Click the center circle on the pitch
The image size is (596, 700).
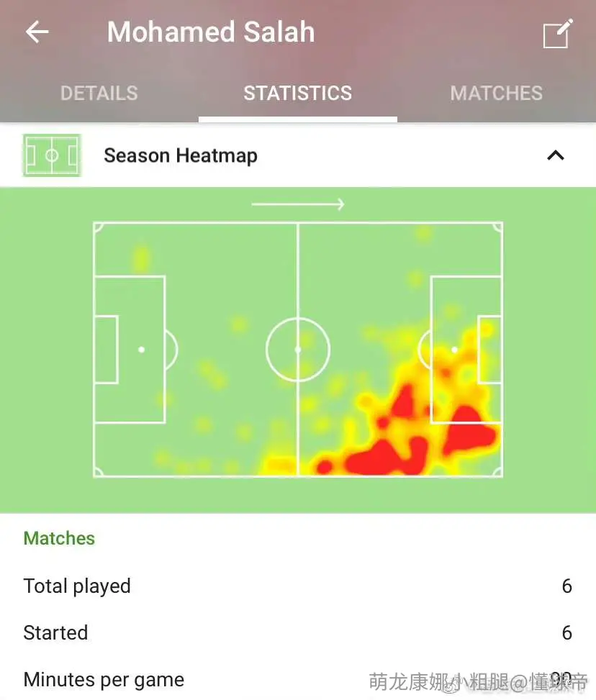coord(298,350)
